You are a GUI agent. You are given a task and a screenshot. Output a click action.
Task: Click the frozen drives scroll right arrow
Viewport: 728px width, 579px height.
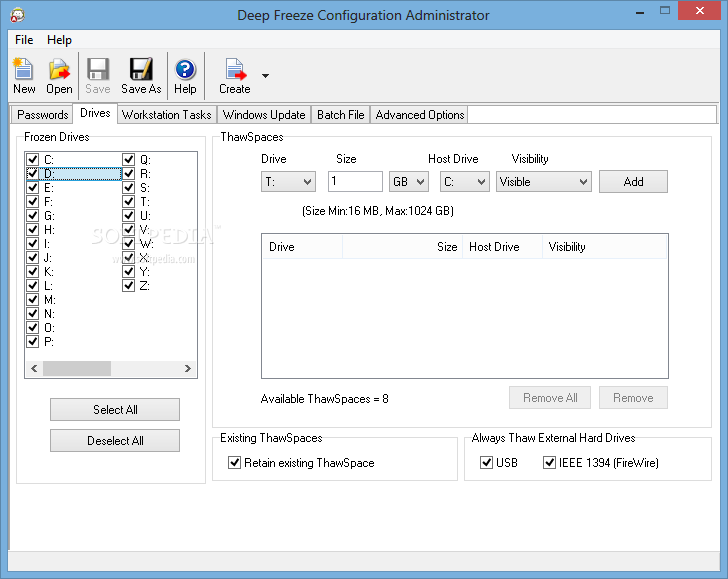click(188, 368)
